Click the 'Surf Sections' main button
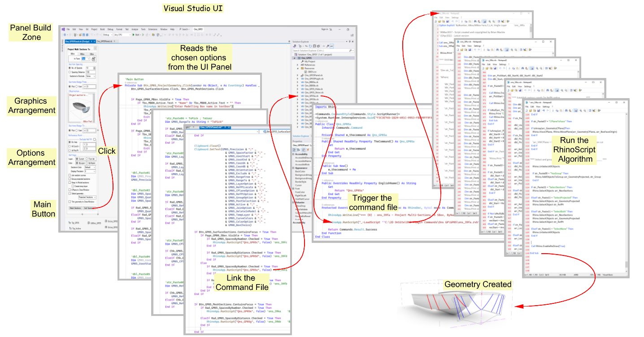 pyautogui.click(x=90, y=208)
